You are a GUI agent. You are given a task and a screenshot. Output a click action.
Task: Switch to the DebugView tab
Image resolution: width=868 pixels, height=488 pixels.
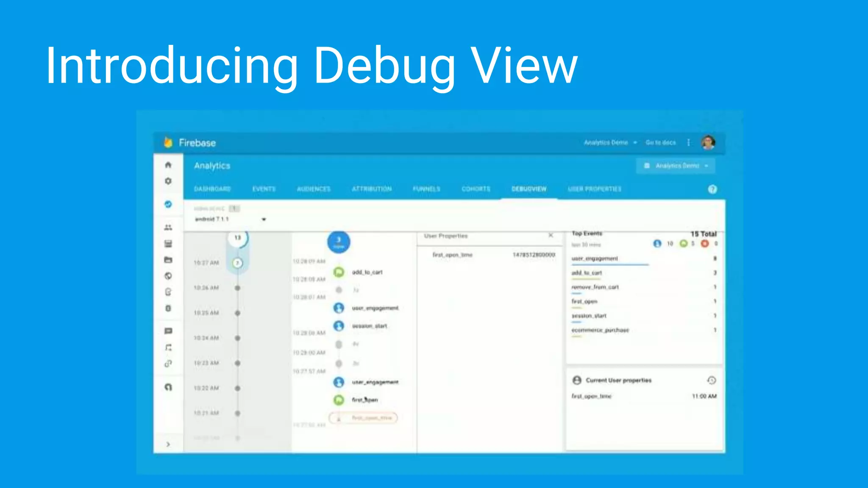coord(529,189)
